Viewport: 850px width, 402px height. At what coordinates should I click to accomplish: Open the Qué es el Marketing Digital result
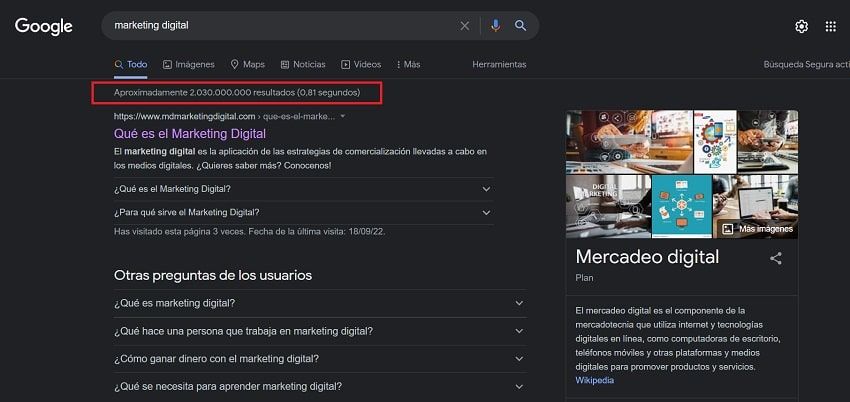(x=190, y=133)
